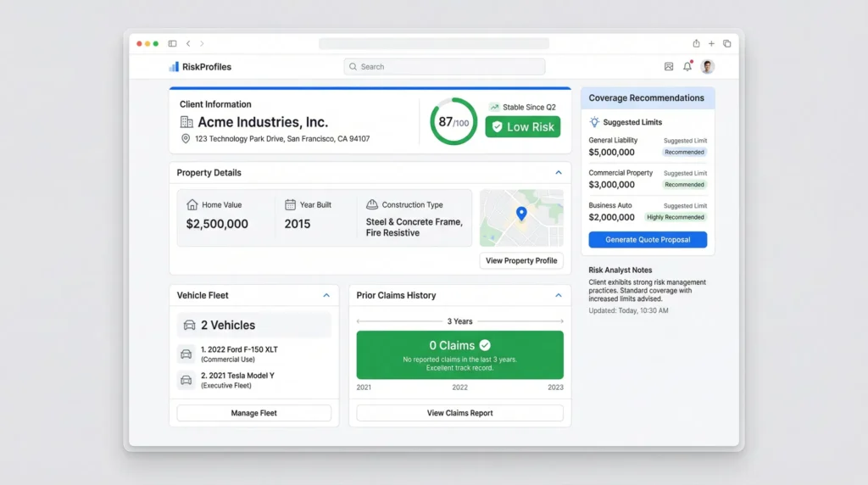Collapse the Prior Claims History panel

[558, 296]
